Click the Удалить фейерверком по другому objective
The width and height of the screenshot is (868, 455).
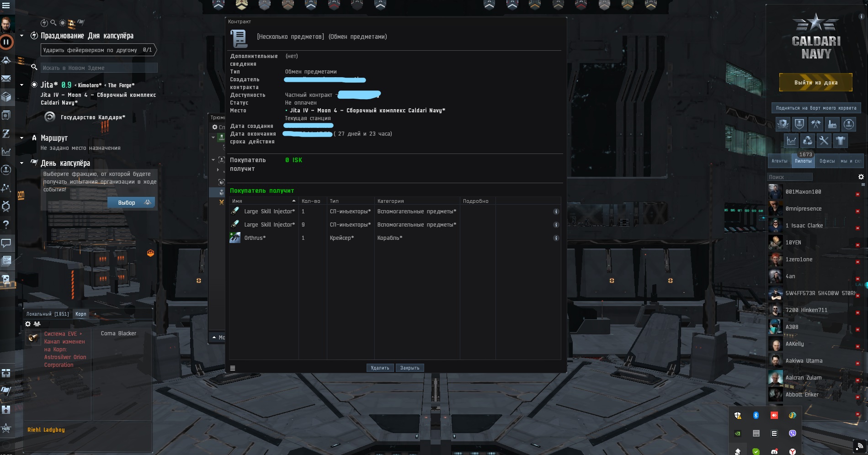pyautogui.click(x=99, y=50)
